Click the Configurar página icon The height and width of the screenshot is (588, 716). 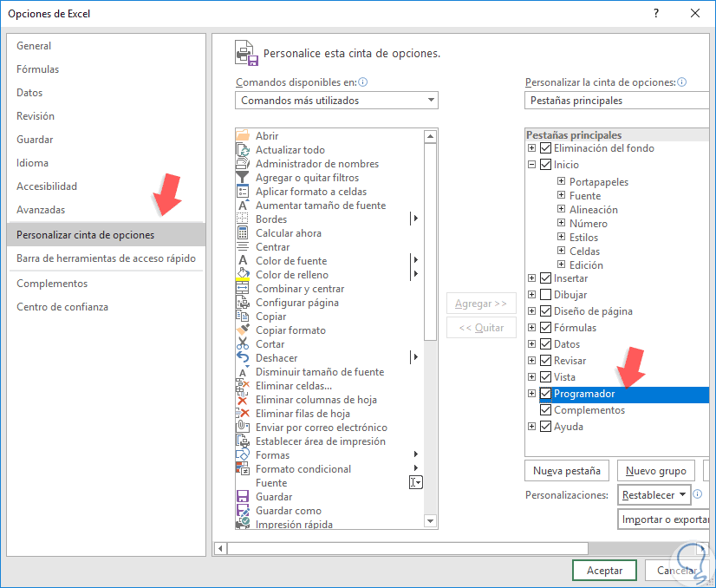[x=243, y=302]
